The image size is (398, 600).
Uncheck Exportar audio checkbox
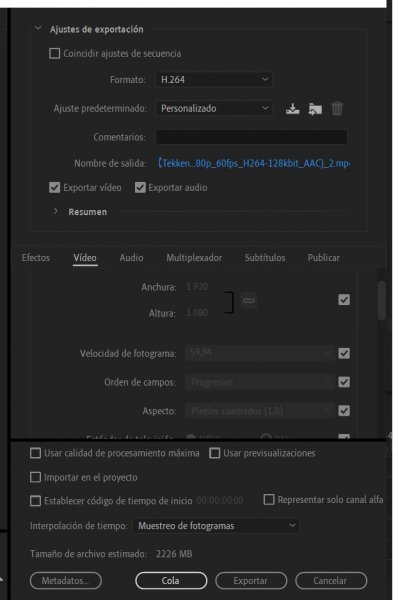pyautogui.click(x=140, y=188)
